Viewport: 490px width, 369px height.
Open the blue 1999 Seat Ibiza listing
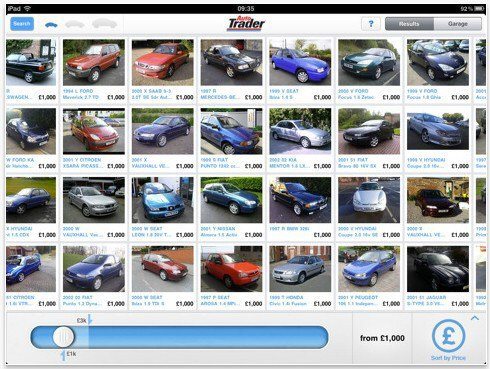[300, 69]
